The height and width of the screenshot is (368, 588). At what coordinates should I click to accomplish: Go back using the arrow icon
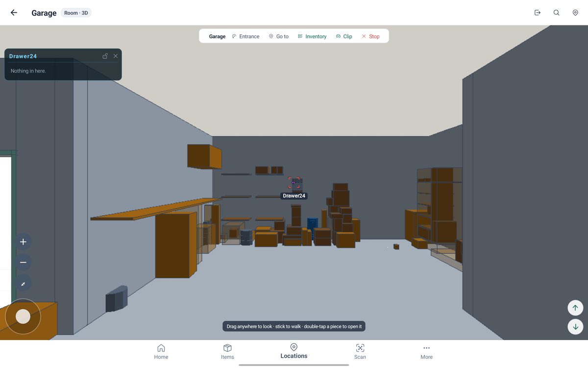[14, 13]
